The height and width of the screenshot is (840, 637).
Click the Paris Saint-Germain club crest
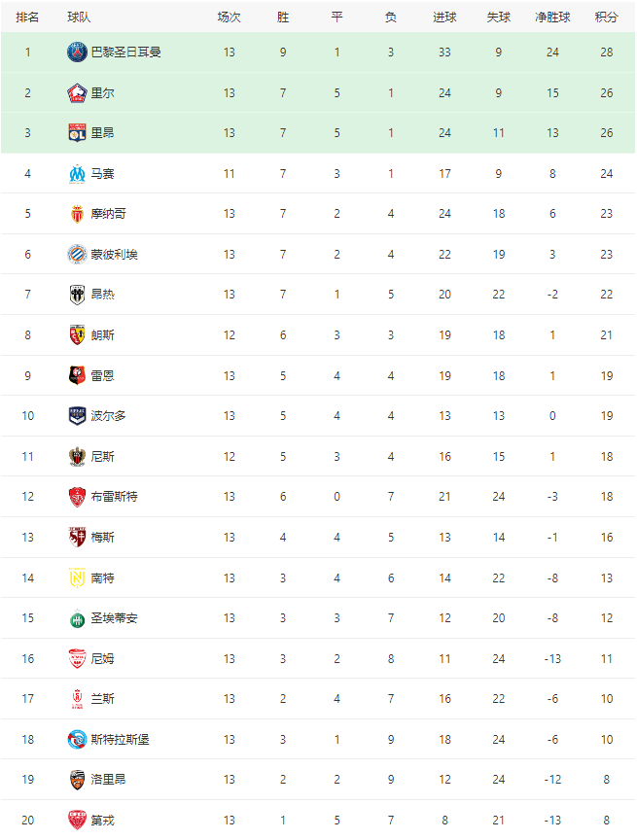pyautogui.click(x=77, y=52)
